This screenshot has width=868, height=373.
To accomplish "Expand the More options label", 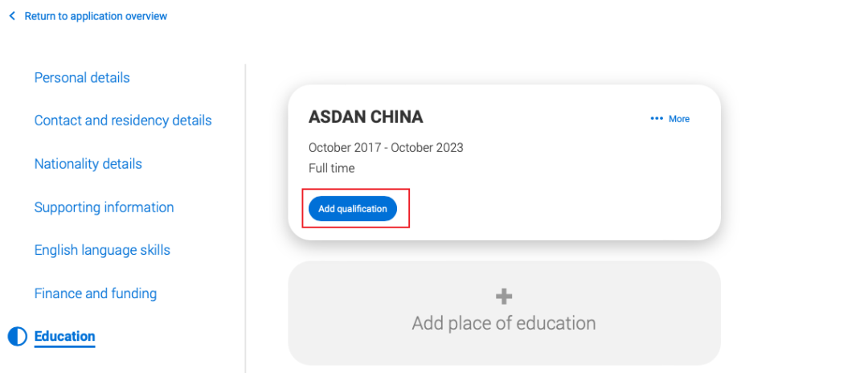I will [x=679, y=119].
